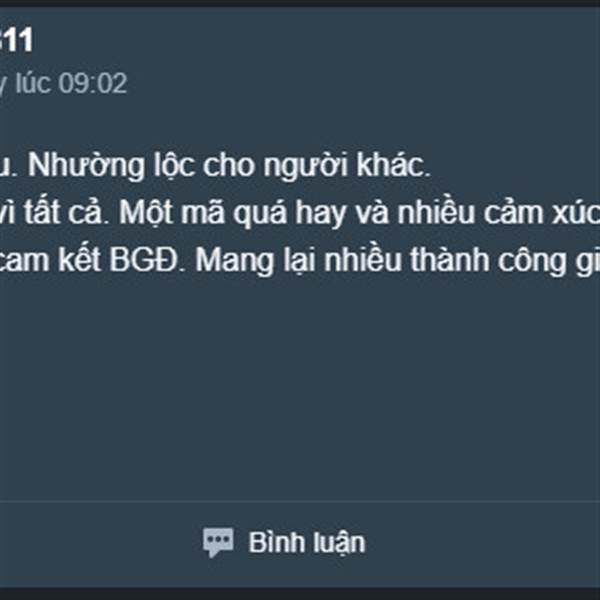
Task: Open profile of username ending in 11
Action: click(16, 39)
